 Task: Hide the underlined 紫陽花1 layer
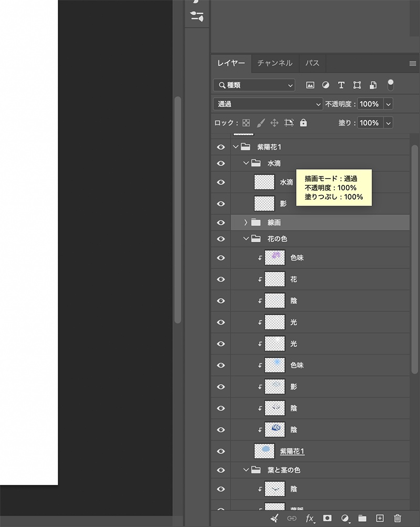tap(221, 451)
